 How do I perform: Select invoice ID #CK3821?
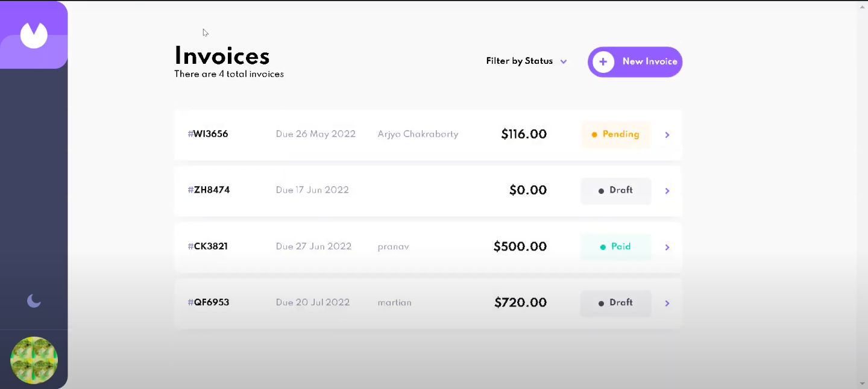pos(208,246)
